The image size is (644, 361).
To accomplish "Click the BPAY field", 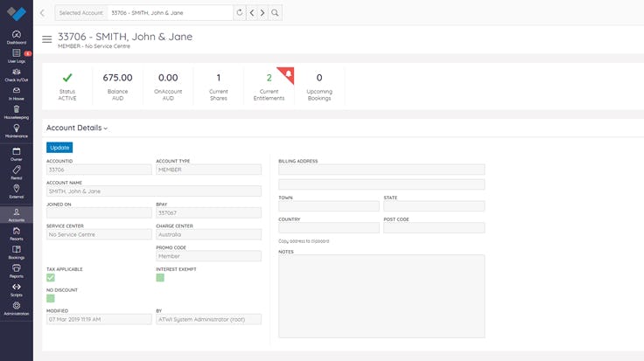I will [x=208, y=212].
